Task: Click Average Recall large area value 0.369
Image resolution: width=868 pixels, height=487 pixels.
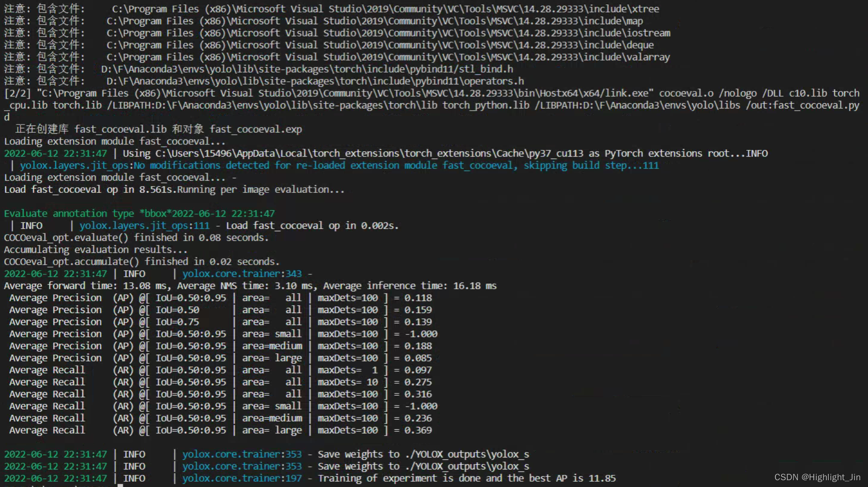Action: coord(418,430)
